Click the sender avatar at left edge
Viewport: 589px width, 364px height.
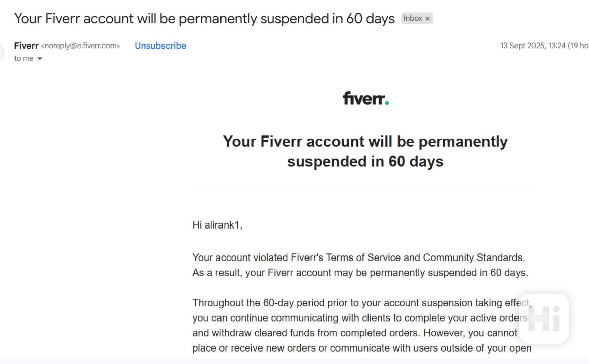coord(1,52)
